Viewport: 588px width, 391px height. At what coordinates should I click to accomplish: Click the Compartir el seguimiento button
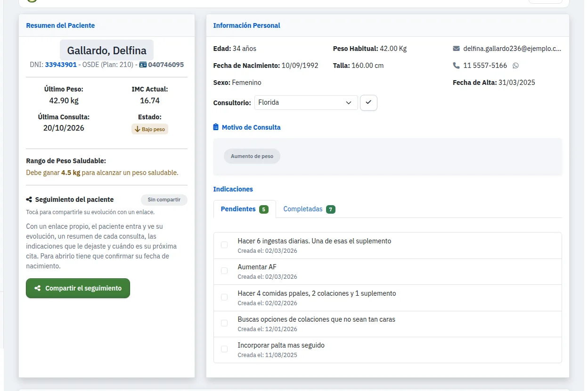tap(78, 288)
